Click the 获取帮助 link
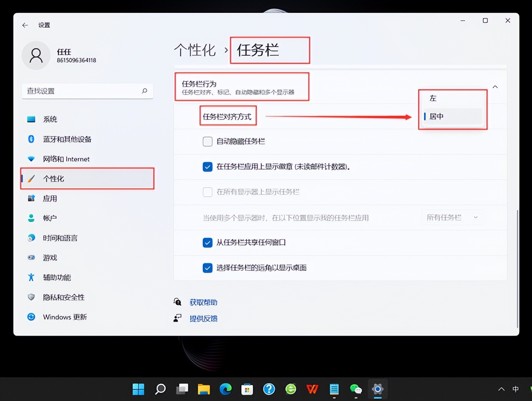 coord(203,302)
